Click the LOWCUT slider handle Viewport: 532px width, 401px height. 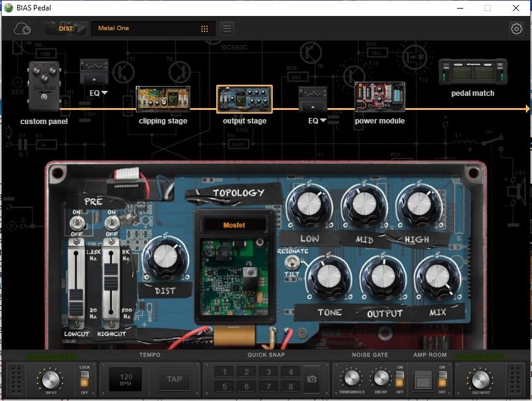pyautogui.click(x=76, y=302)
